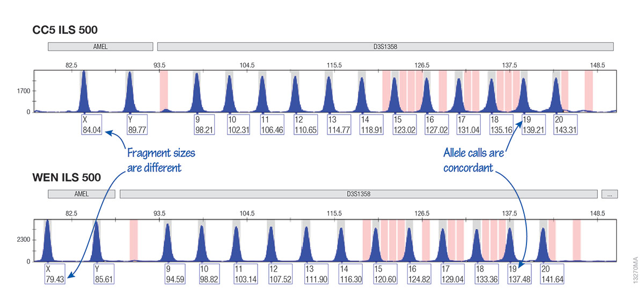Expand the truncated "..." locus bar
The width and height of the screenshot is (644, 305).
point(609,194)
